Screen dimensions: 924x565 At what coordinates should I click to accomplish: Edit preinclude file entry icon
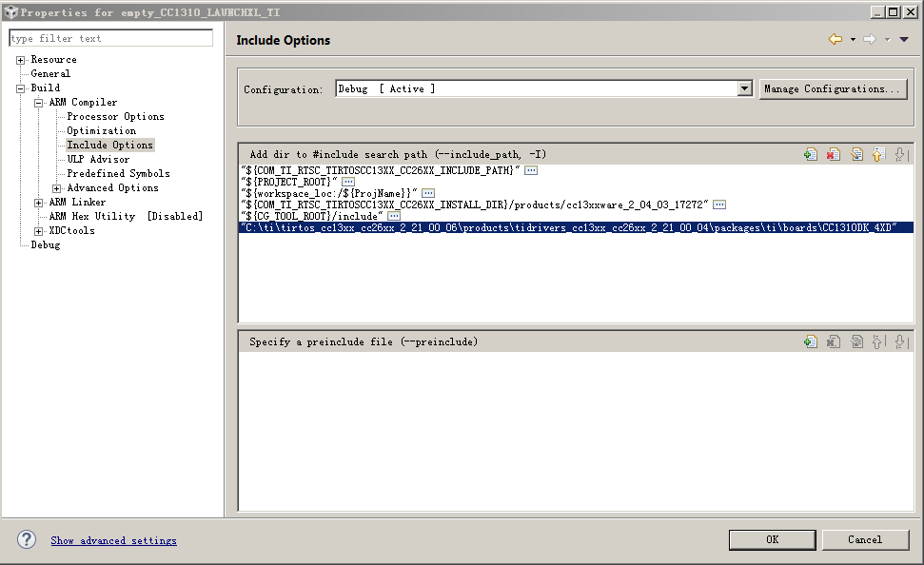856,341
